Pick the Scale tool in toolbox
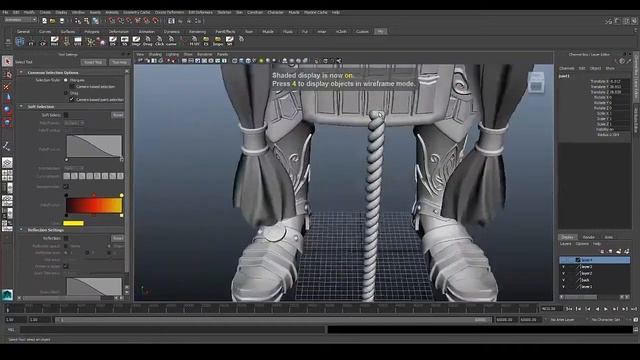Image resolution: width=640 pixels, height=360 pixels. point(7,122)
